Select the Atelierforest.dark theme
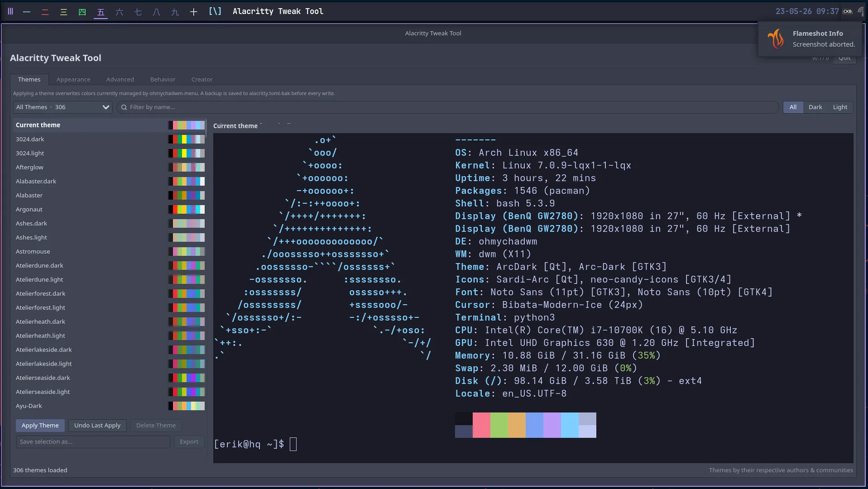This screenshot has height=489, width=868. click(x=110, y=293)
